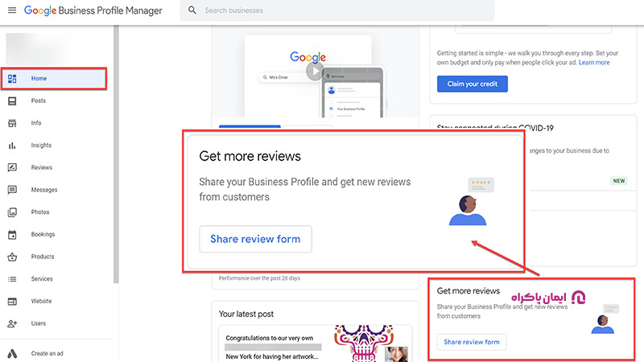The height and width of the screenshot is (362, 644).
Task: Select Create an ad in sidebar
Action: 47,353
